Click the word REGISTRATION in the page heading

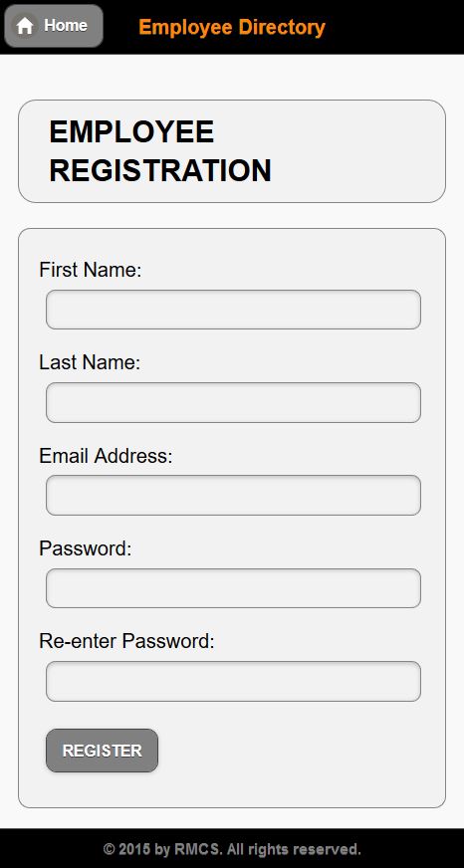[160, 170]
